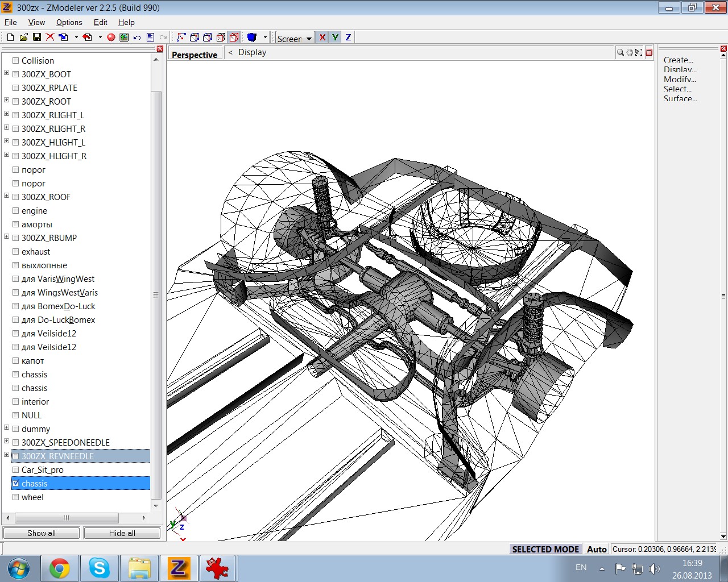The width and height of the screenshot is (728, 582).
Task: Toggle the Y axis button
Action: (336, 38)
